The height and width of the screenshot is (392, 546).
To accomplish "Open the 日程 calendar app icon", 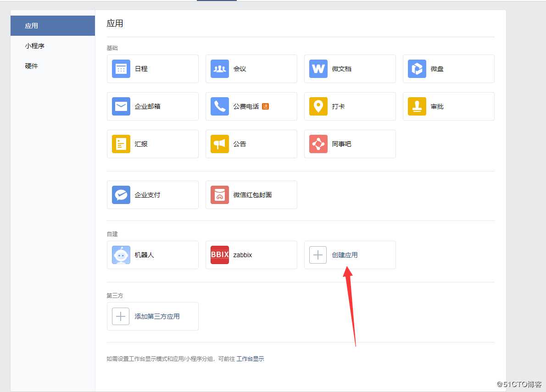I will click(x=121, y=68).
